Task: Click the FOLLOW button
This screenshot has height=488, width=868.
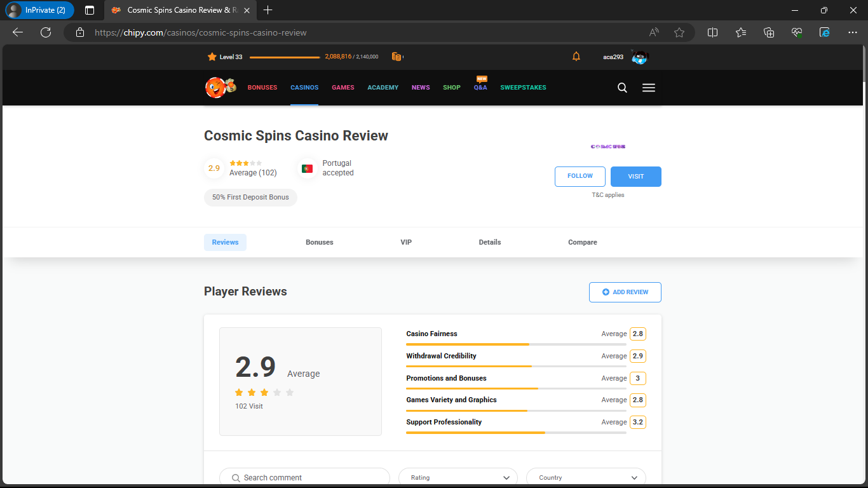Action: pyautogui.click(x=580, y=176)
